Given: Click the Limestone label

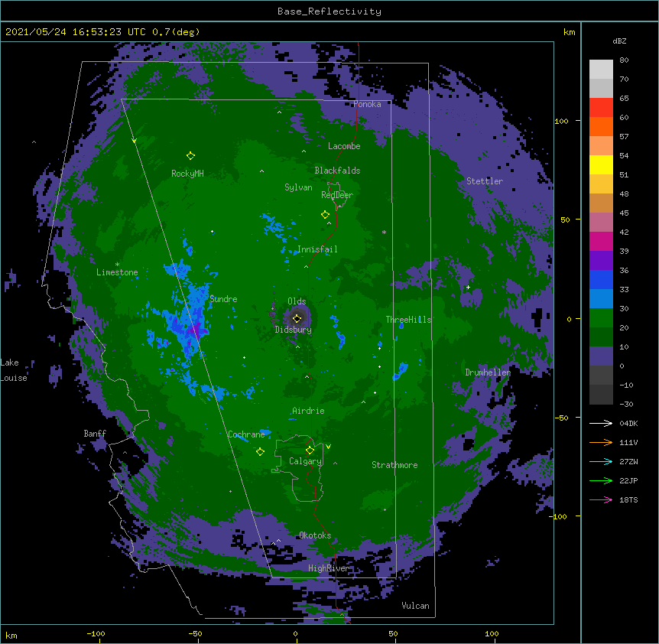Looking at the screenshot, I should click(x=117, y=272).
